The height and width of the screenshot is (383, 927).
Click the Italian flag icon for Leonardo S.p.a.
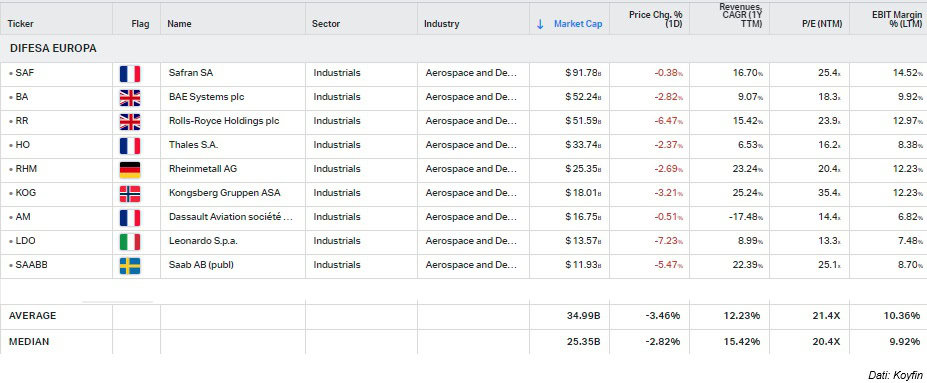(x=129, y=242)
